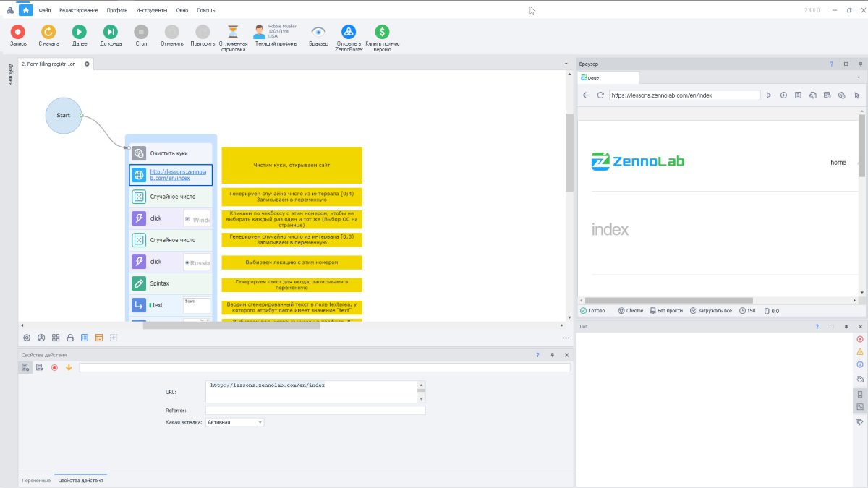Open the Файл menu
This screenshot has width=868, height=488.
[45, 10]
